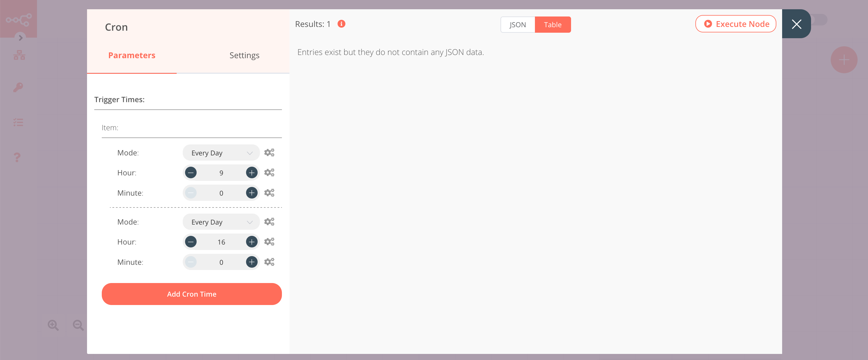868x360 pixels.
Task: Open the Credentials key icon in sidebar
Action: point(18,88)
